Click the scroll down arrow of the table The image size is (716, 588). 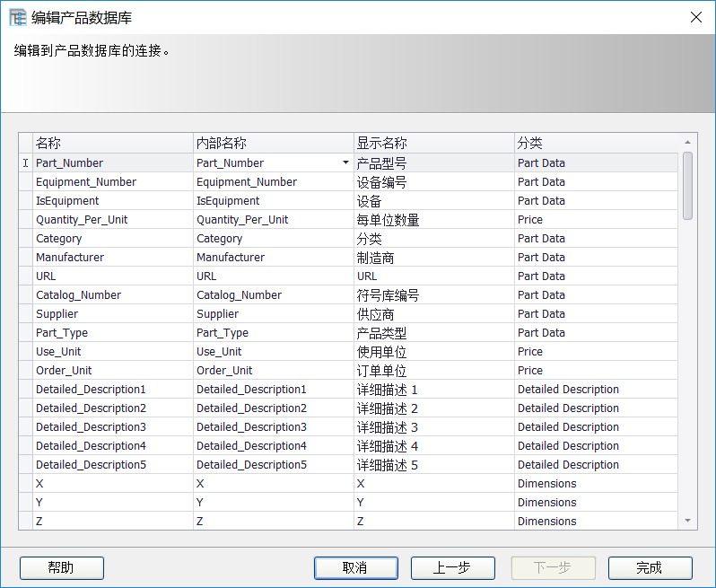click(x=687, y=521)
